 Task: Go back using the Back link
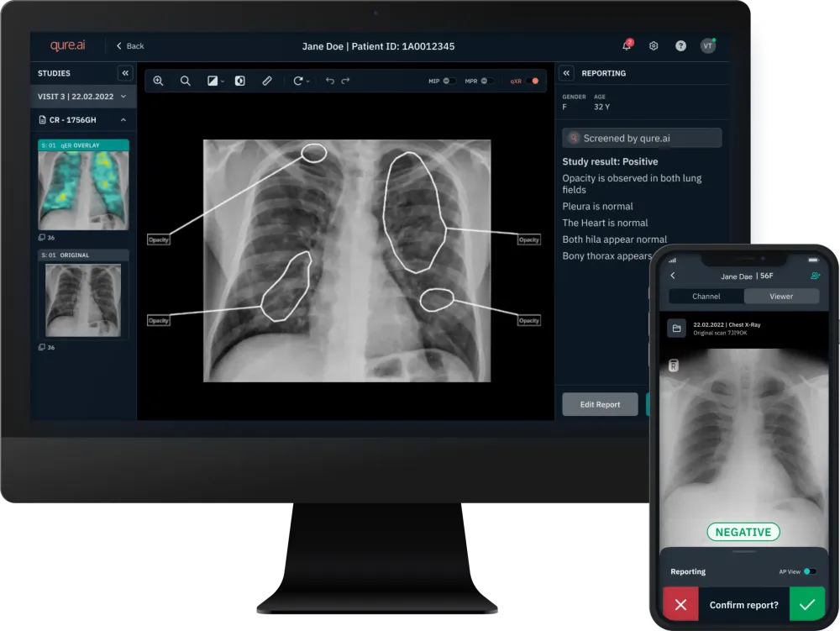pyautogui.click(x=130, y=46)
